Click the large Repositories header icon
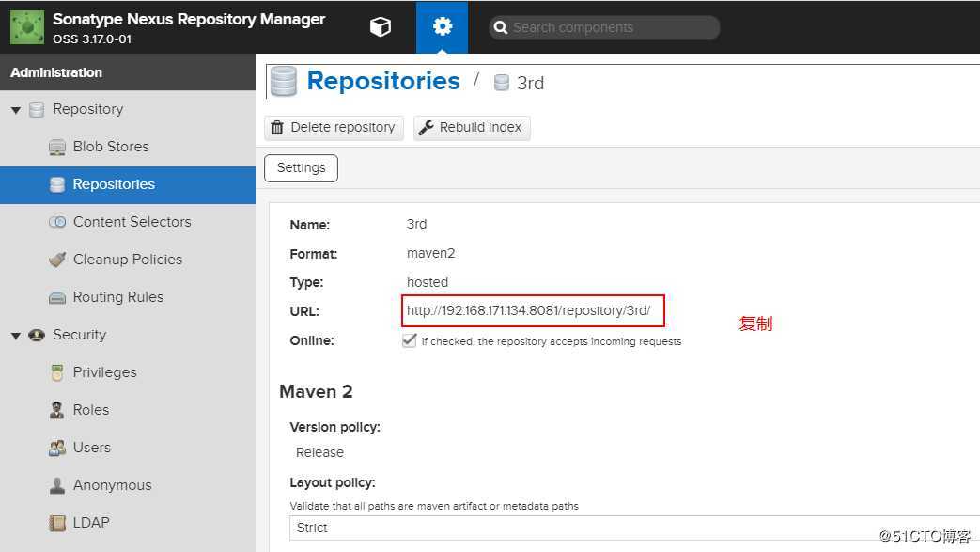The height and width of the screenshot is (552, 980). (283, 82)
